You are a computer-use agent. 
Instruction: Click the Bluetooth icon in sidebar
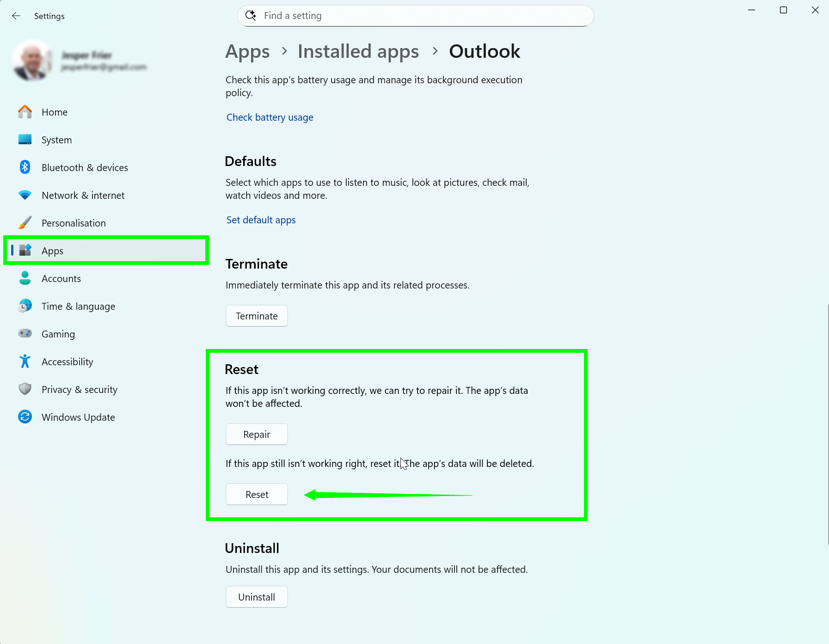point(25,167)
